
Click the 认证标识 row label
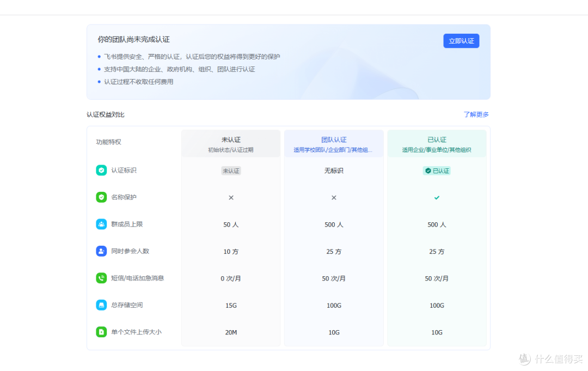[x=124, y=171]
